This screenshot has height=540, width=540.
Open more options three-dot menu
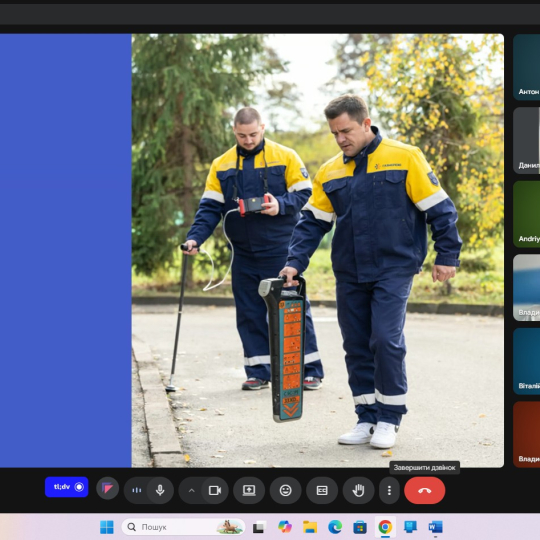pyautogui.click(x=389, y=490)
